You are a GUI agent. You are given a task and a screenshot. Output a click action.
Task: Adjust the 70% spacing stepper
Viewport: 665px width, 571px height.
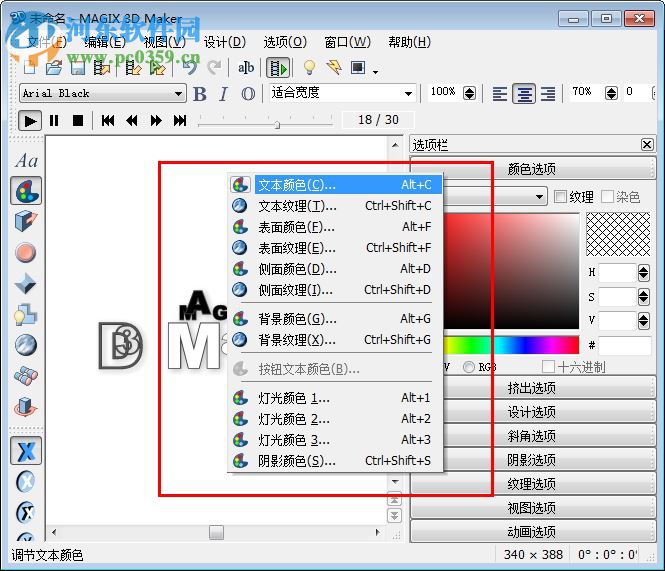pos(611,93)
